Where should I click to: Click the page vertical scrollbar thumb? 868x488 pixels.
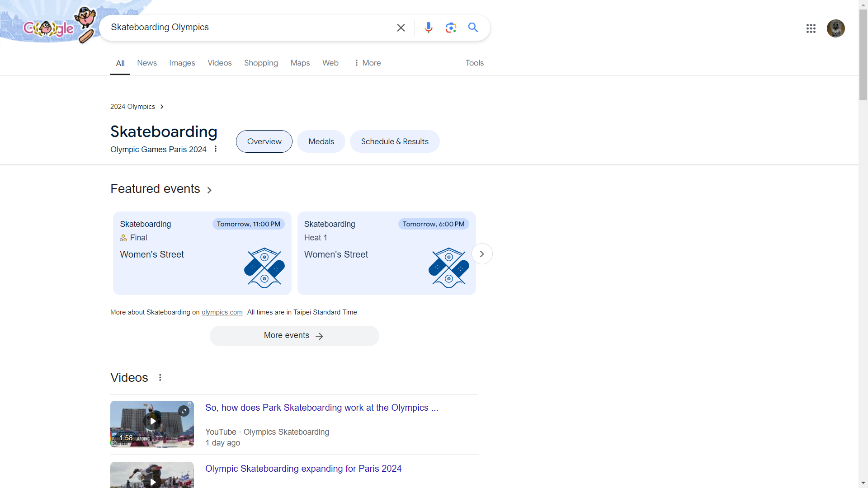[863, 55]
